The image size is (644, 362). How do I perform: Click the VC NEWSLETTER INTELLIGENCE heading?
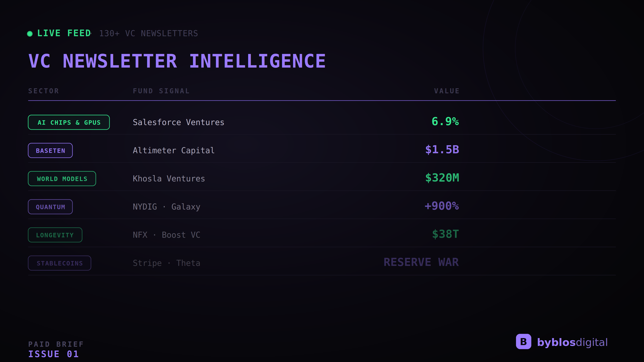177,61
